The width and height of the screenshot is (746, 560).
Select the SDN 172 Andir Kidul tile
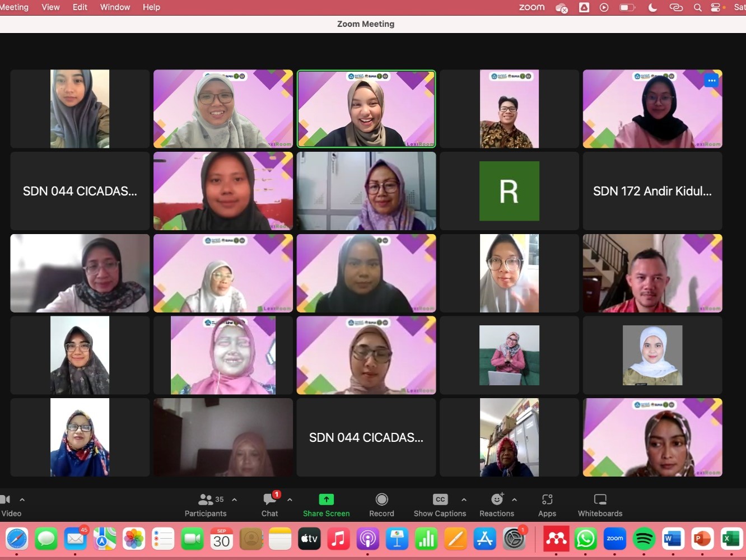tap(652, 191)
